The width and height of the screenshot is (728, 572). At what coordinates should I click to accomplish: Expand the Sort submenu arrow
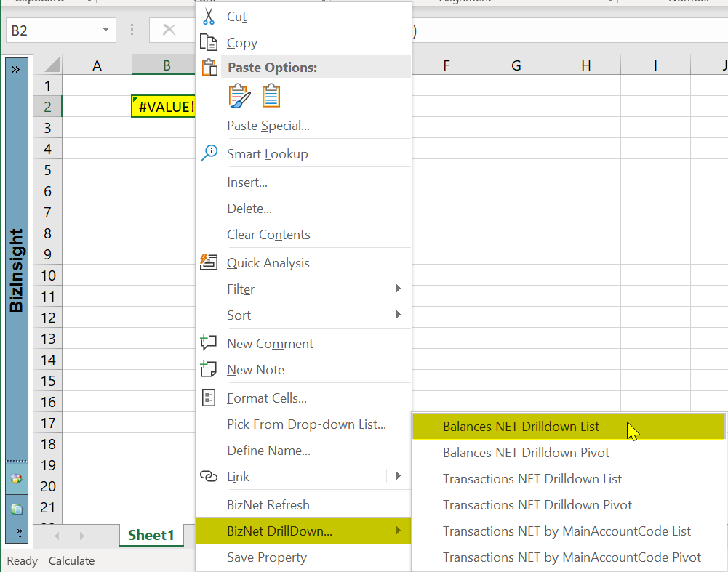pos(398,315)
